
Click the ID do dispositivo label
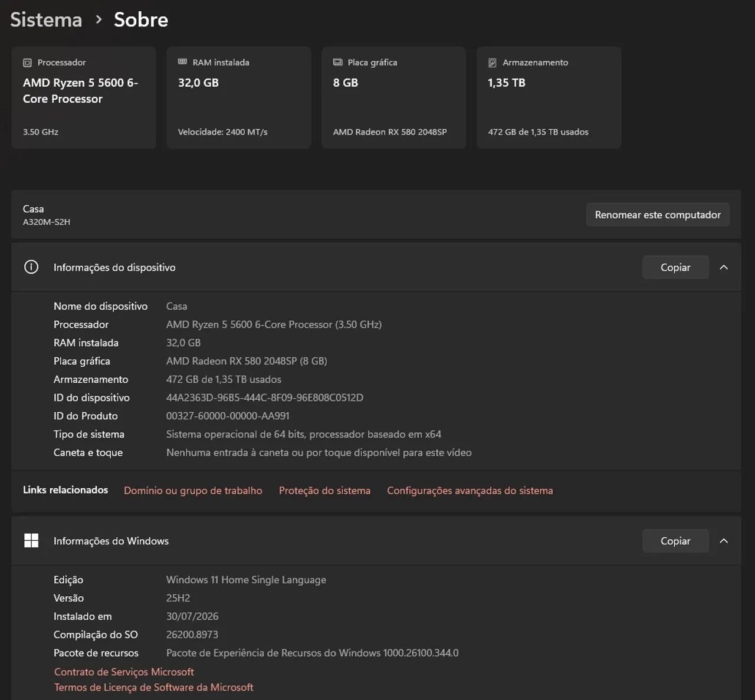tap(91, 397)
